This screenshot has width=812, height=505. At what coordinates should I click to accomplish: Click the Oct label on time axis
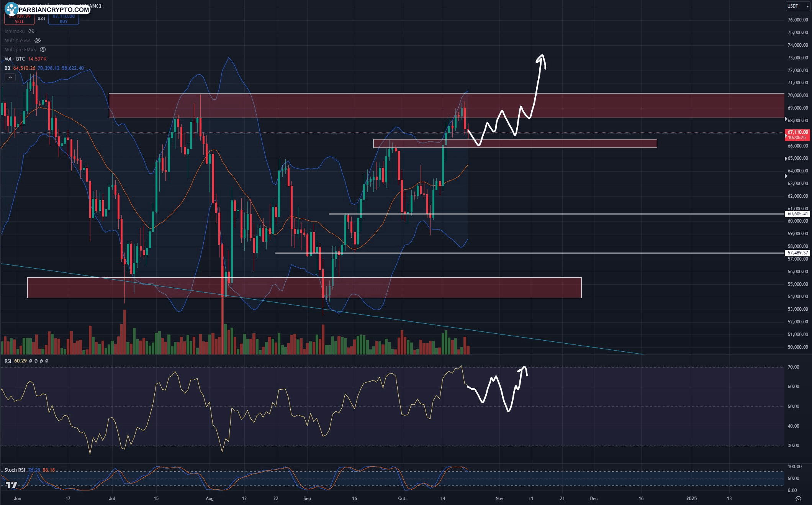401,498
